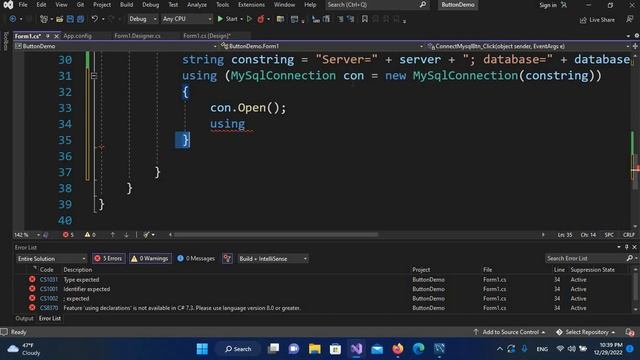Screen dimensions: 640x360
Task: Toggle the Error List build filter icon
Action: pos(227,258)
